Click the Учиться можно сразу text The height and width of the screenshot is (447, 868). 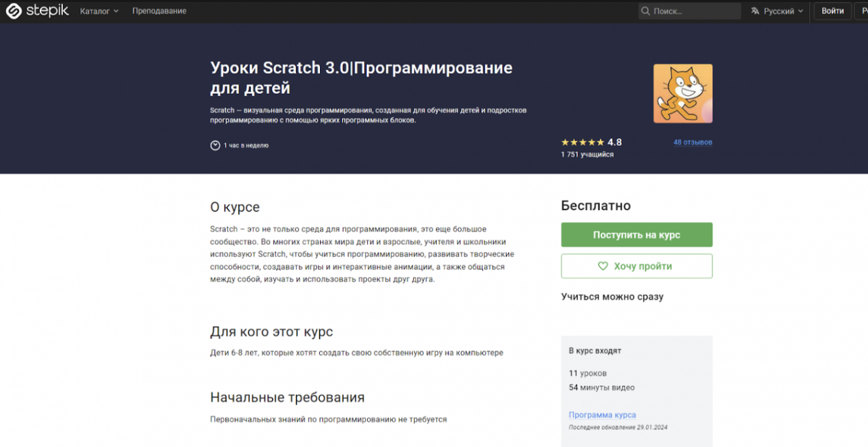612,297
